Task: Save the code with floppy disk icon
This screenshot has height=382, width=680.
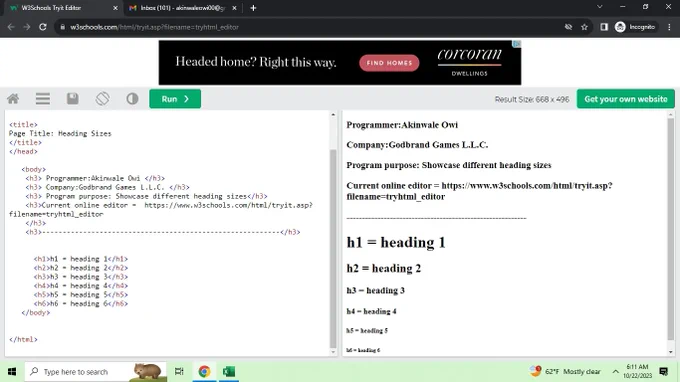Action: [72, 99]
